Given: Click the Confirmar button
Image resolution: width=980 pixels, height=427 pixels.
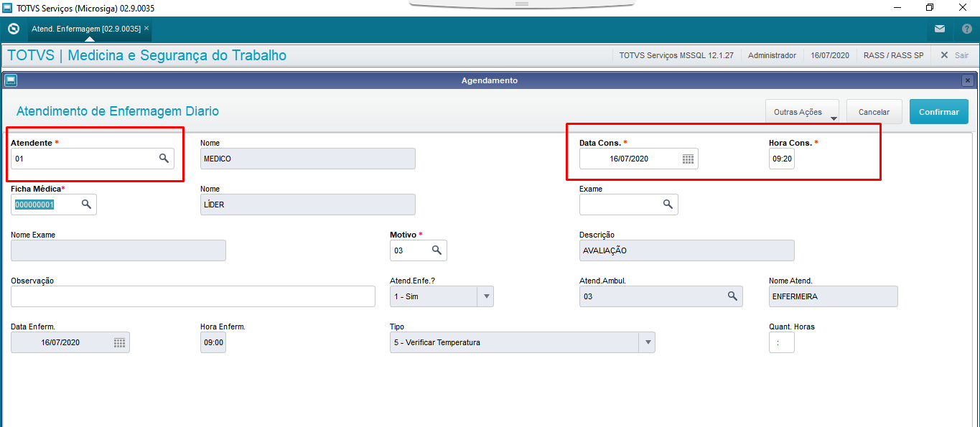Looking at the screenshot, I should [939, 112].
